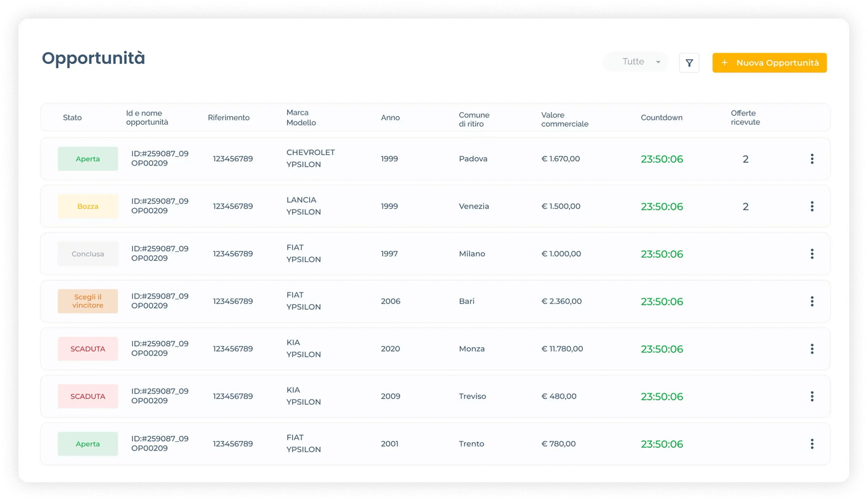Open the three-dot menu for the Monza row
The image size is (868, 501).
coord(812,349)
